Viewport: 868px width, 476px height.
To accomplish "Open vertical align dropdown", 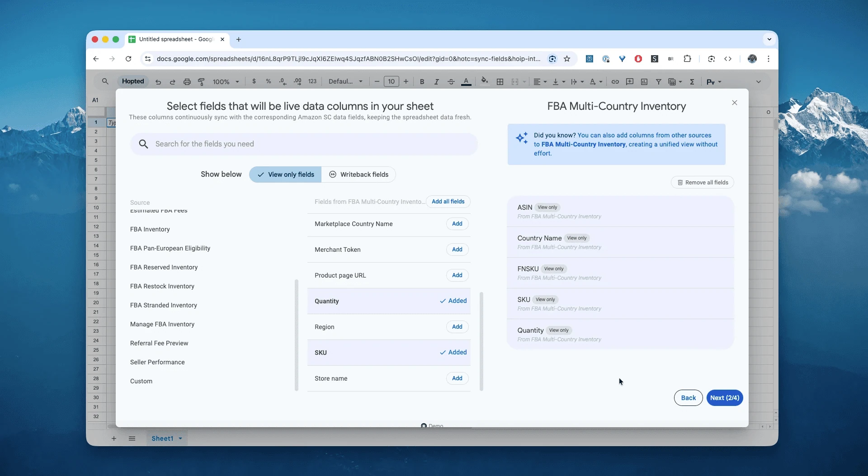I will 559,82.
